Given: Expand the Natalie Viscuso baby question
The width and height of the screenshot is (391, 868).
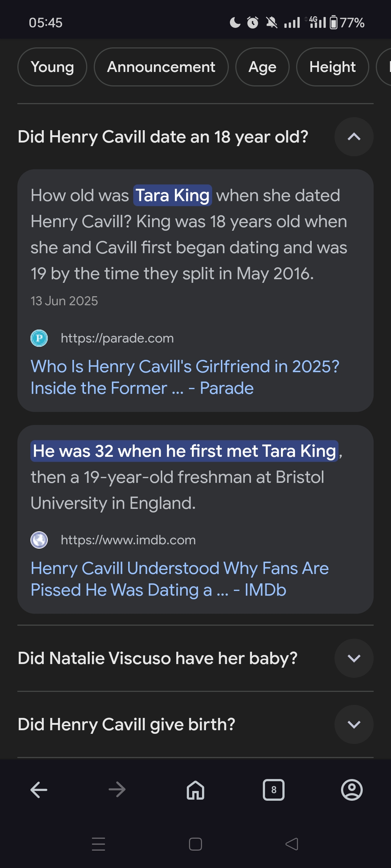Looking at the screenshot, I should click(354, 658).
